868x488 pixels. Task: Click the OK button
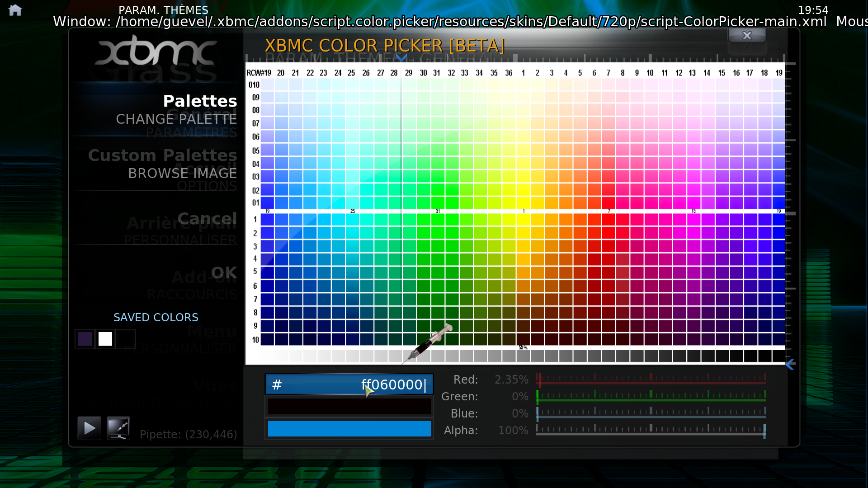(x=224, y=272)
